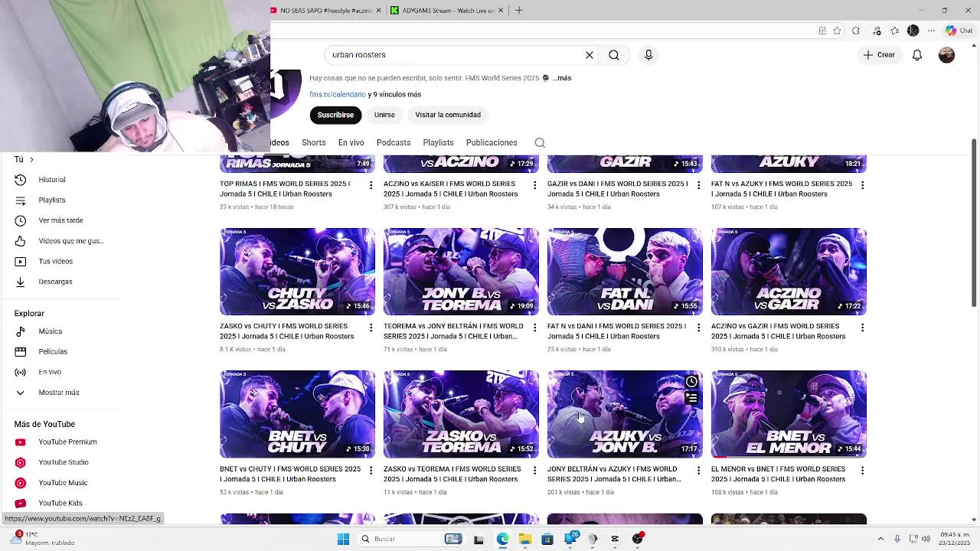Open the fms.tv/calendario link
This screenshot has height=551, width=980.
[338, 95]
